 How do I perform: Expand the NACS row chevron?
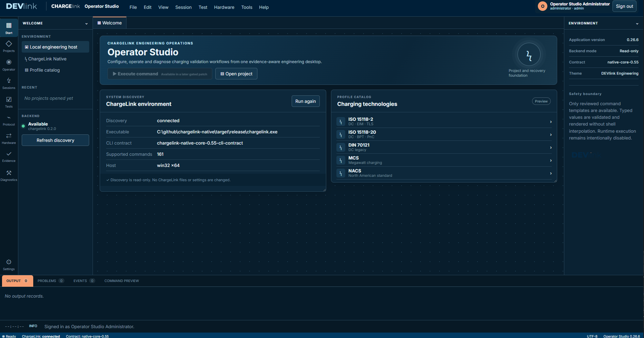(x=551, y=173)
